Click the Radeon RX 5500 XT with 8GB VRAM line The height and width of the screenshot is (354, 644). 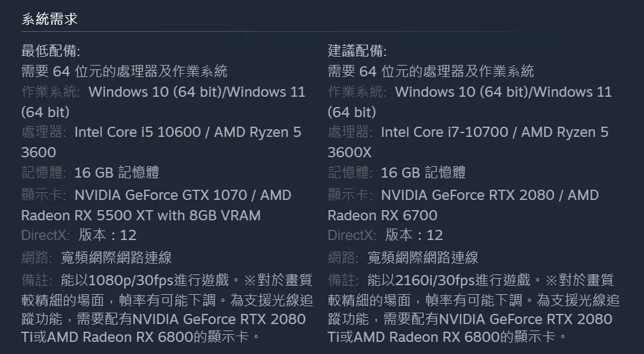coord(141,215)
